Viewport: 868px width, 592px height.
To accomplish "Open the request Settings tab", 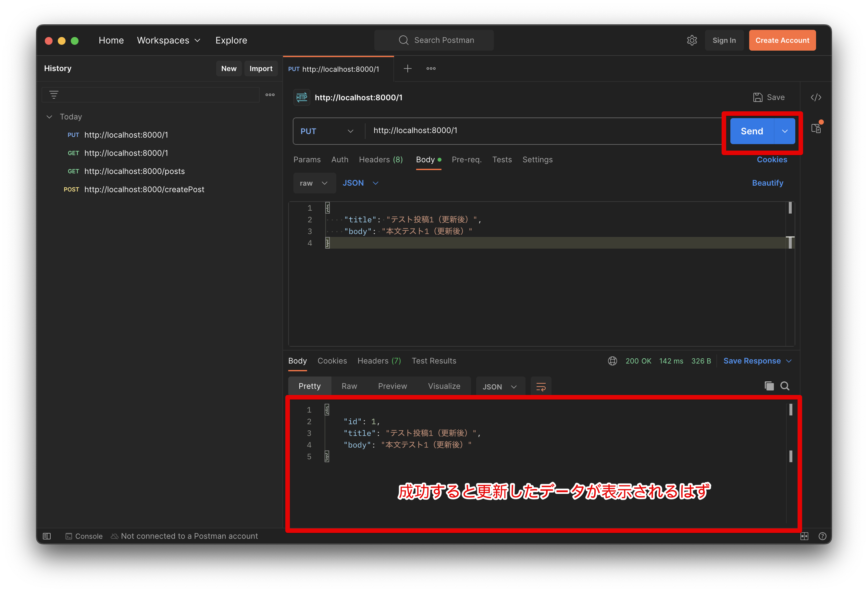I will pos(537,159).
